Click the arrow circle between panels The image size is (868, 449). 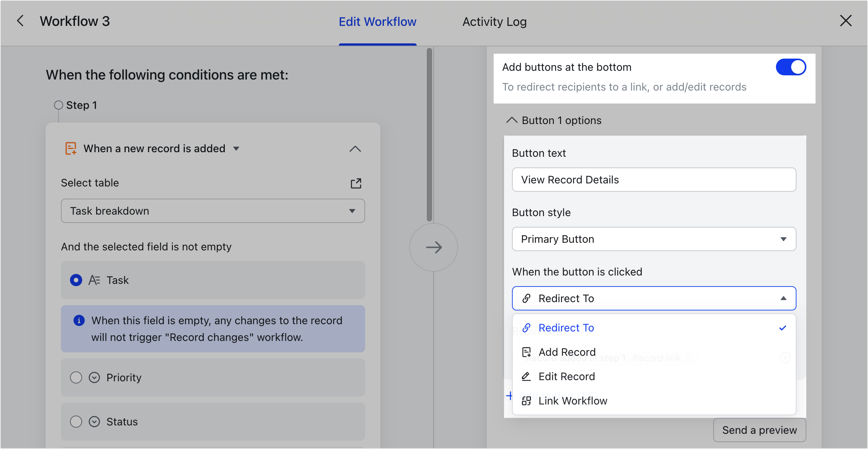434,247
